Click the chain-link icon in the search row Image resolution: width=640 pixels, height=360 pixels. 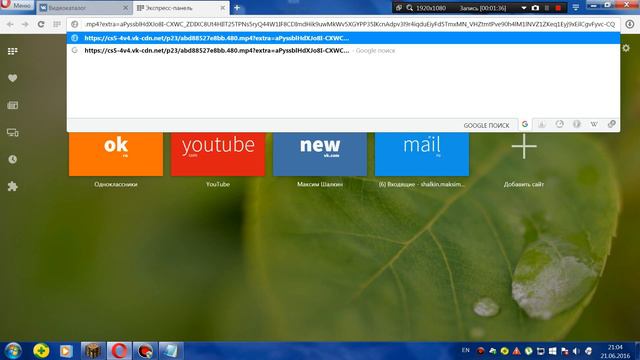(x=611, y=124)
